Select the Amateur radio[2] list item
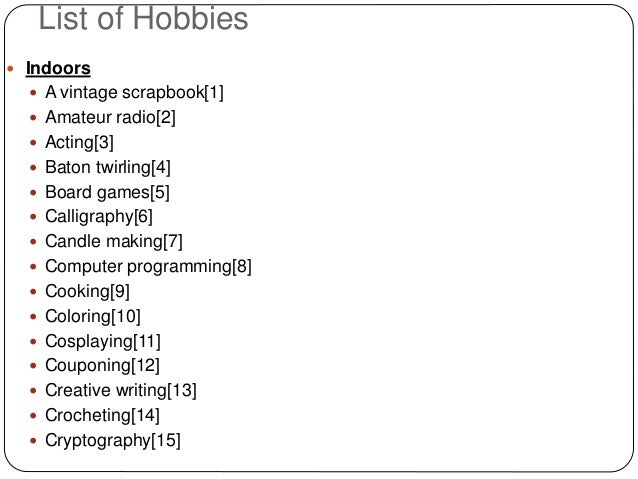The width and height of the screenshot is (638, 479). click(x=110, y=117)
